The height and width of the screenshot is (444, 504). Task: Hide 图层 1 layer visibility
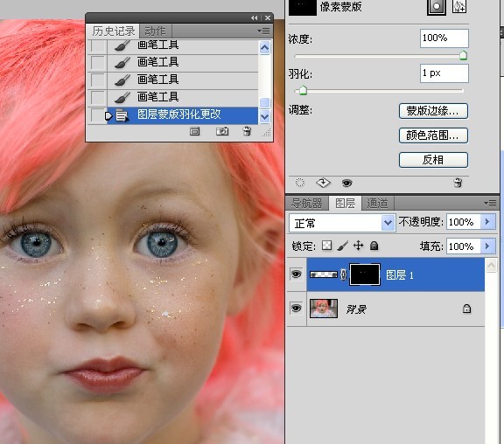296,274
